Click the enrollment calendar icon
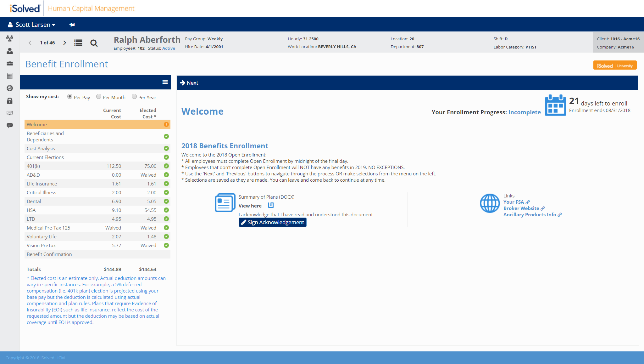The image size is (644, 364). (x=555, y=105)
